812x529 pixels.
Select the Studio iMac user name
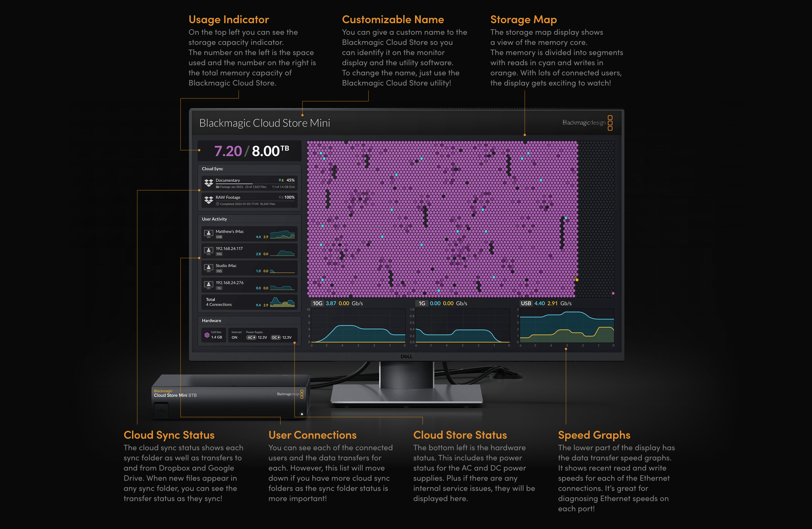tap(226, 266)
